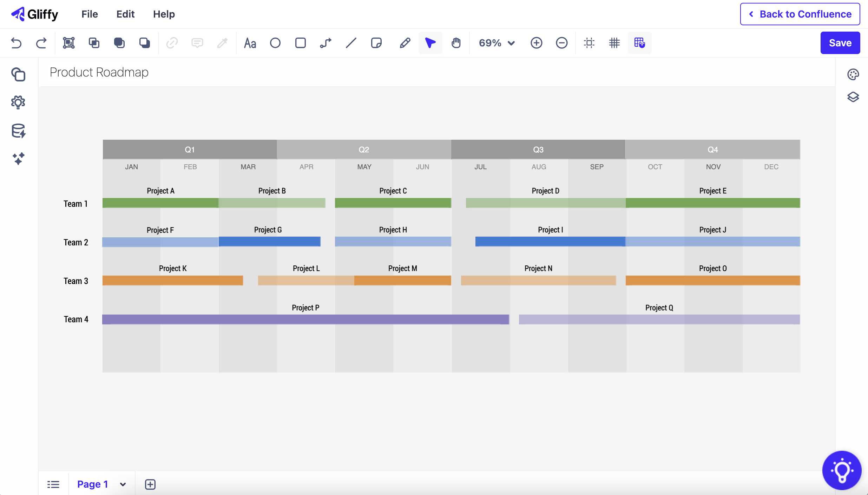Click Back to Confluence button
Screen dimensions: 868x495
coord(800,14)
